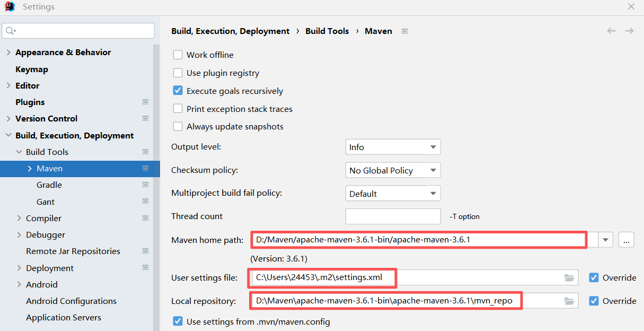644x331 pixels.
Task: Select Gant under Build Tools
Action: pos(46,202)
